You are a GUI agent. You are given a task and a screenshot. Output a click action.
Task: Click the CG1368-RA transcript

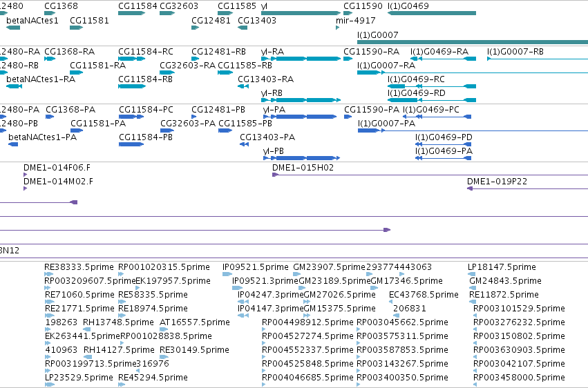(50, 59)
